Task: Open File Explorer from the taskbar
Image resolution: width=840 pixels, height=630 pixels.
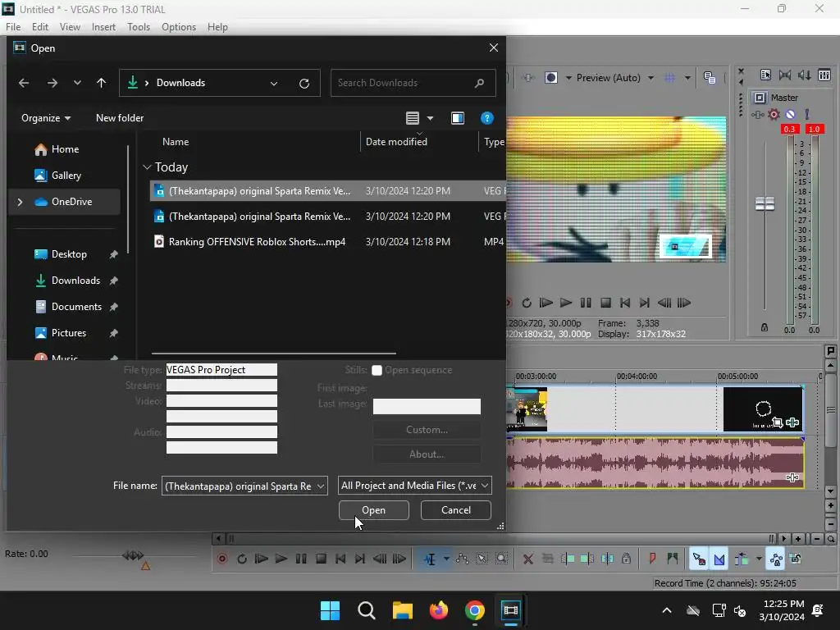Action: (403, 610)
